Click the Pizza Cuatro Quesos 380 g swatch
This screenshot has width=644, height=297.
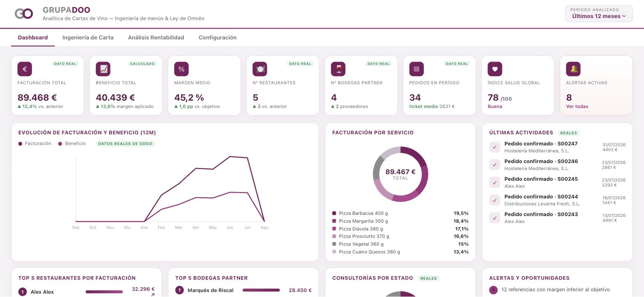tap(334, 252)
